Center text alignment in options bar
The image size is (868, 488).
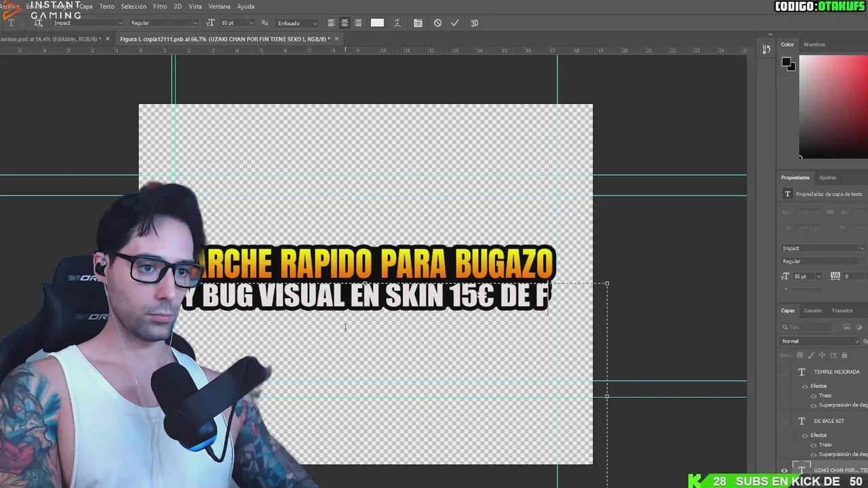coord(344,22)
